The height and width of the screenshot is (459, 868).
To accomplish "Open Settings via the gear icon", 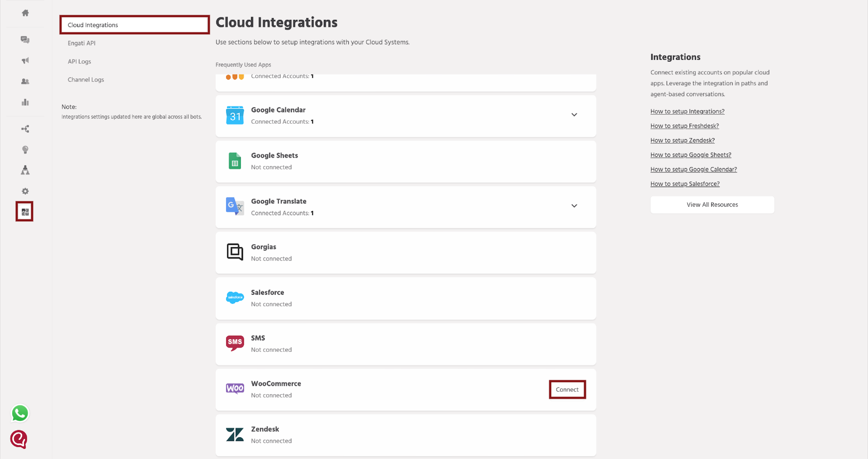I will tap(25, 191).
